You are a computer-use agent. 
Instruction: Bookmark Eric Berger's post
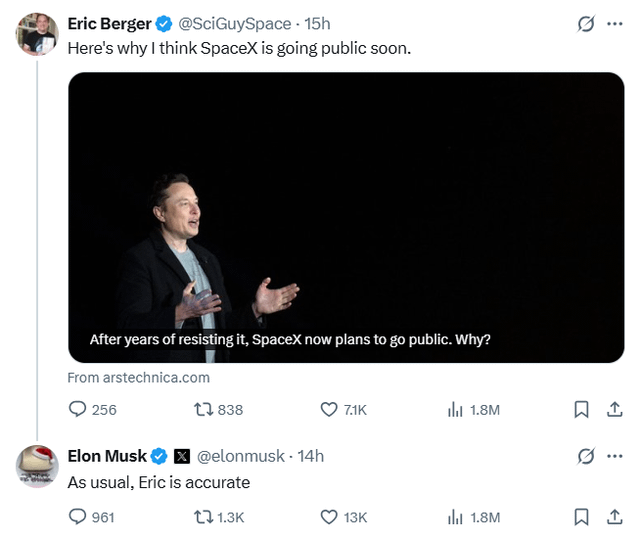click(581, 409)
